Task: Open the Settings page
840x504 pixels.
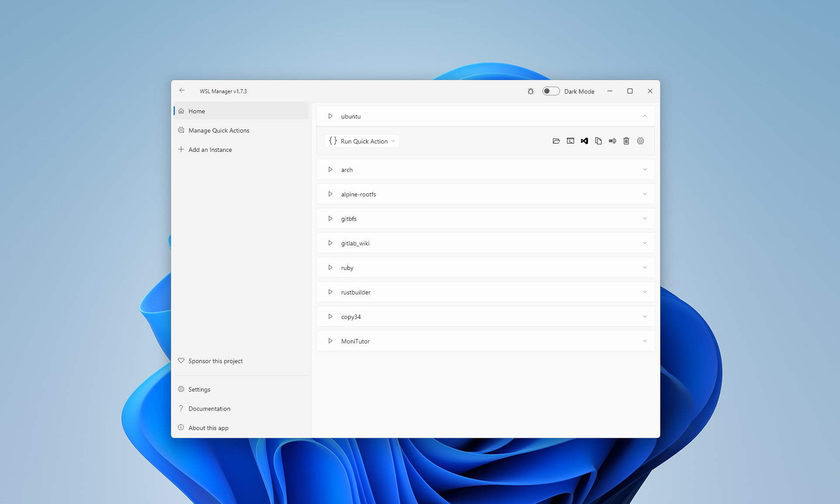Action: 199,389
